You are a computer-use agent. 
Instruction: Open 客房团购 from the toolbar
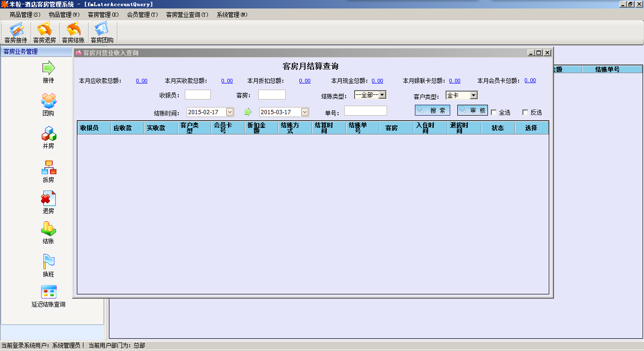(102, 33)
